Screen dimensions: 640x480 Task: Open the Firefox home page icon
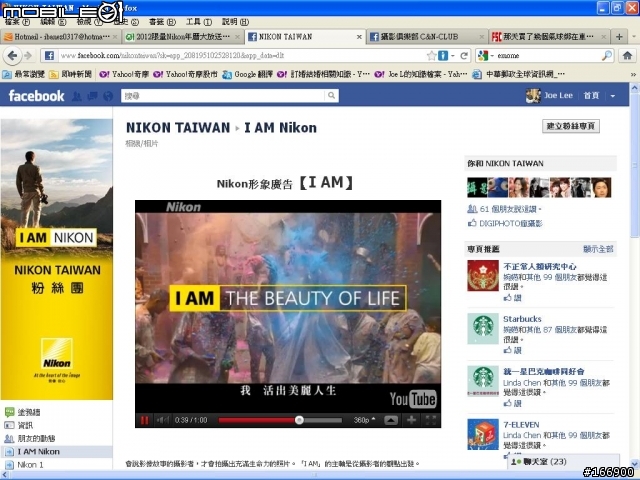point(627,56)
